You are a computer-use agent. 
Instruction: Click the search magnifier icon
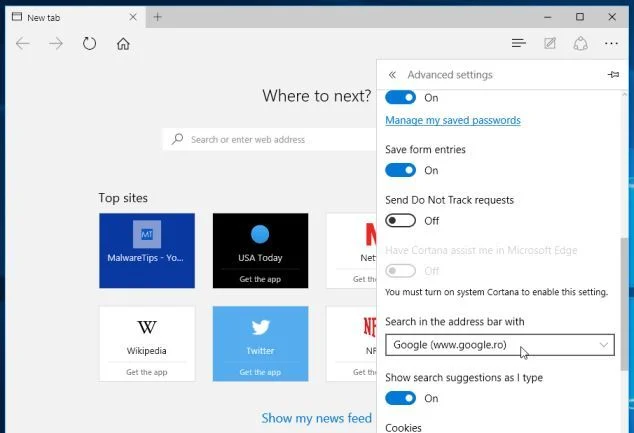coord(177,139)
